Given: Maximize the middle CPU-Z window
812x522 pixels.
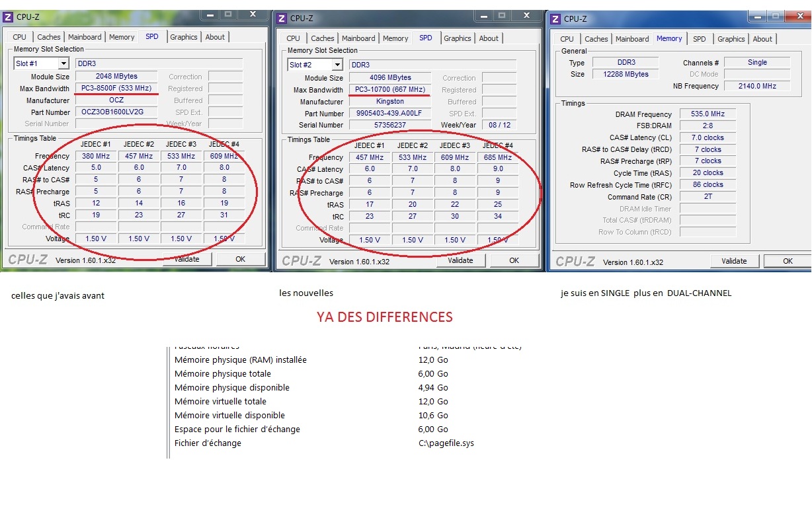Looking at the screenshot, I should [502, 15].
